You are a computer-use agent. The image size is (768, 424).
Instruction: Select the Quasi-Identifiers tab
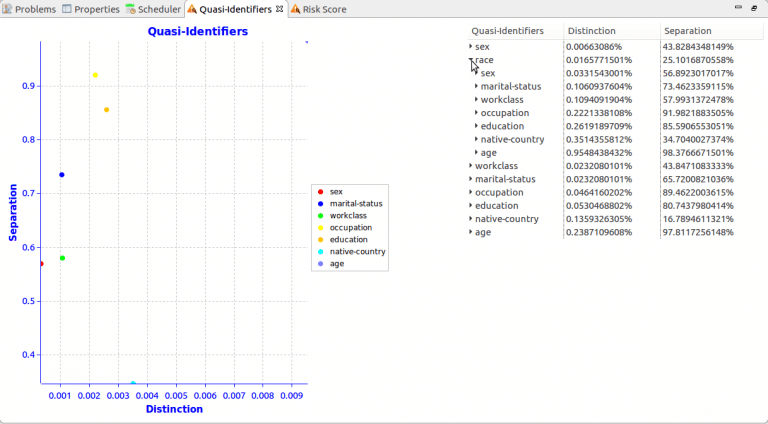235,9
